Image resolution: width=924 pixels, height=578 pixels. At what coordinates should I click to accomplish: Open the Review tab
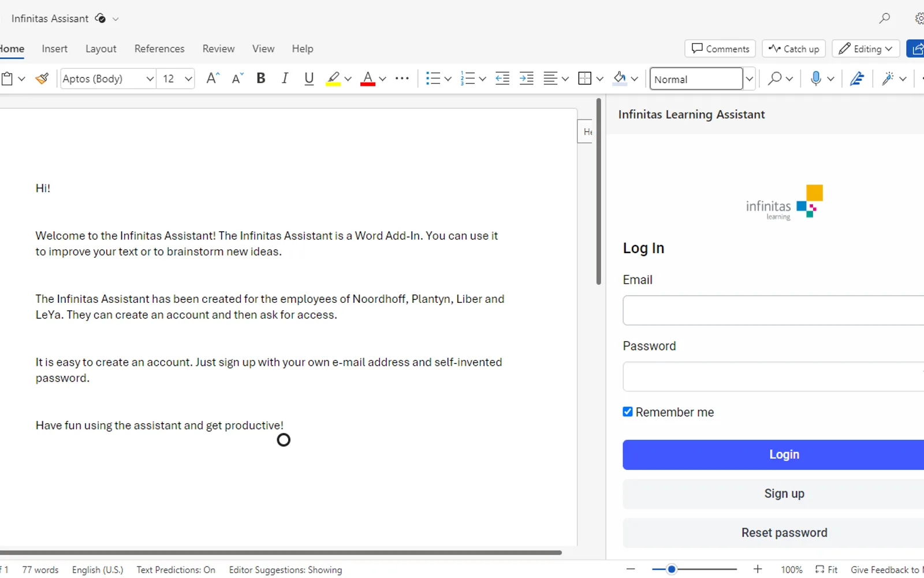point(218,49)
